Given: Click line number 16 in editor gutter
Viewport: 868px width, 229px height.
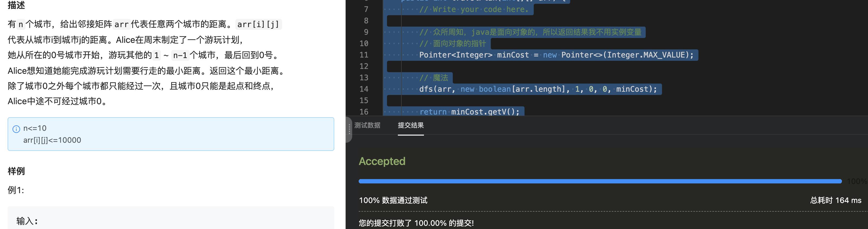Looking at the screenshot, I should click(364, 112).
